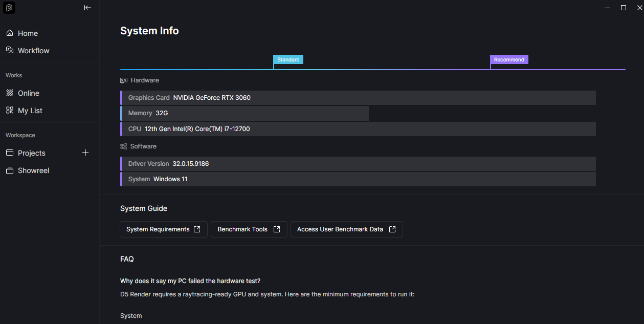Image resolution: width=644 pixels, height=324 pixels.
Task: Open the Home page
Action: (28, 33)
